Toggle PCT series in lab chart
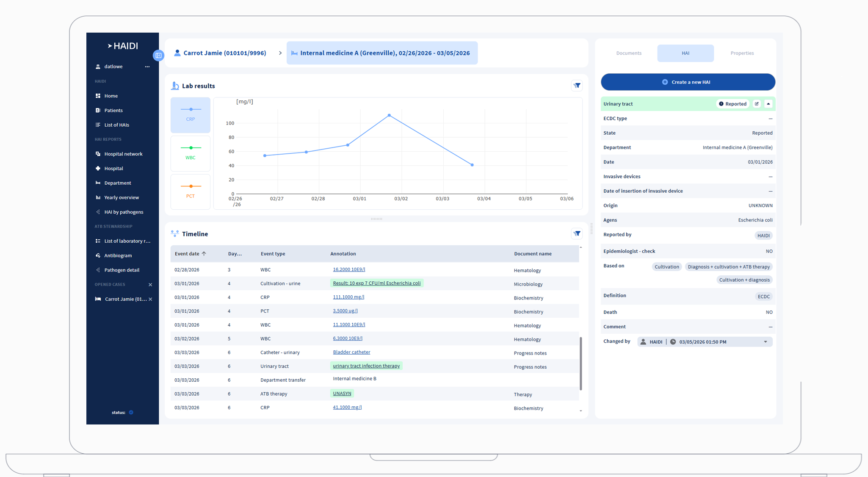The width and height of the screenshot is (868, 477). (191, 191)
